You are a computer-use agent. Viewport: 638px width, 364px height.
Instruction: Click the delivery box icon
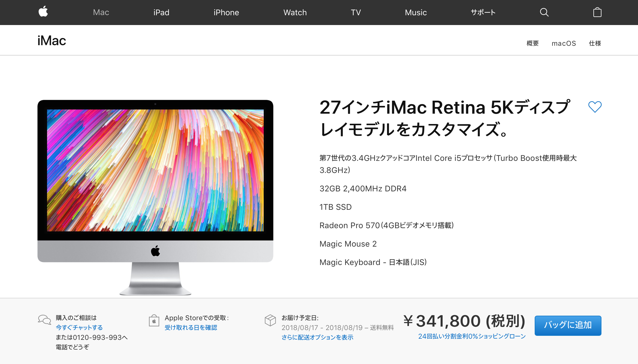(x=270, y=320)
